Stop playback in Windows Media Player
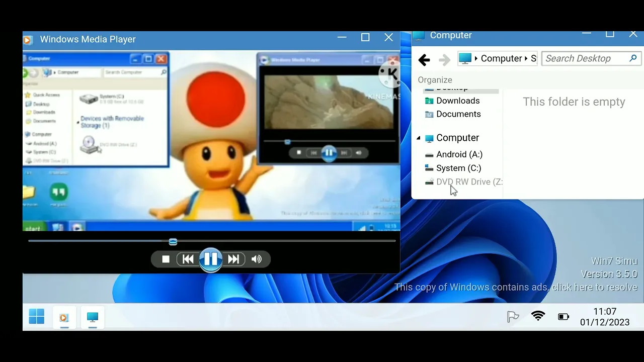This screenshot has height=362, width=644. tap(166, 259)
